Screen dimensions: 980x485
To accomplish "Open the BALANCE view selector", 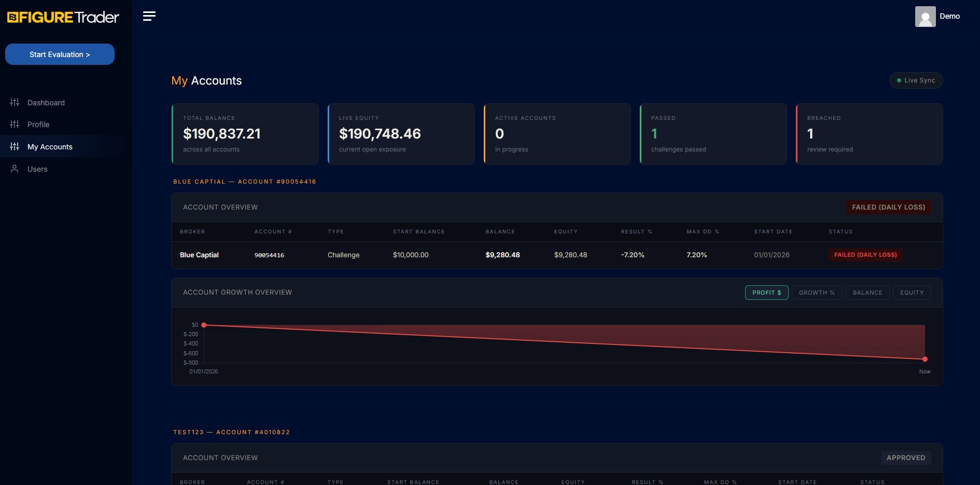I will pos(867,292).
